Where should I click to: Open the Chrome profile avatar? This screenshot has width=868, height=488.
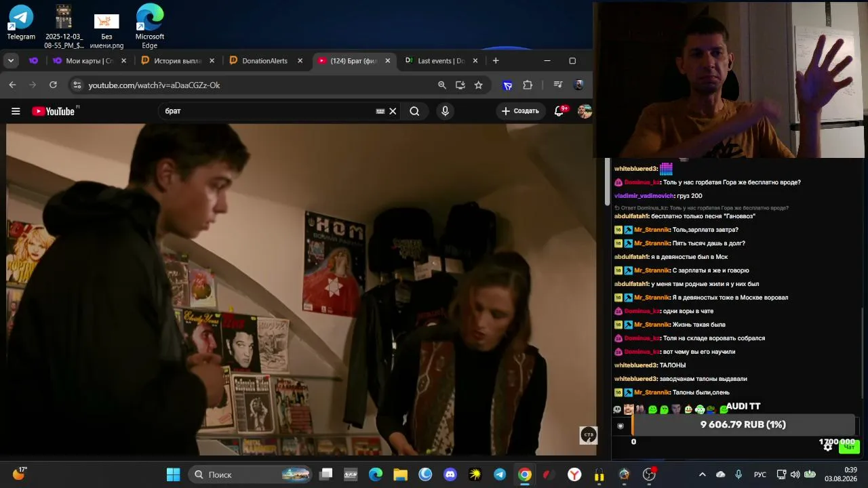pyautogui.click(x=578, y=85)
